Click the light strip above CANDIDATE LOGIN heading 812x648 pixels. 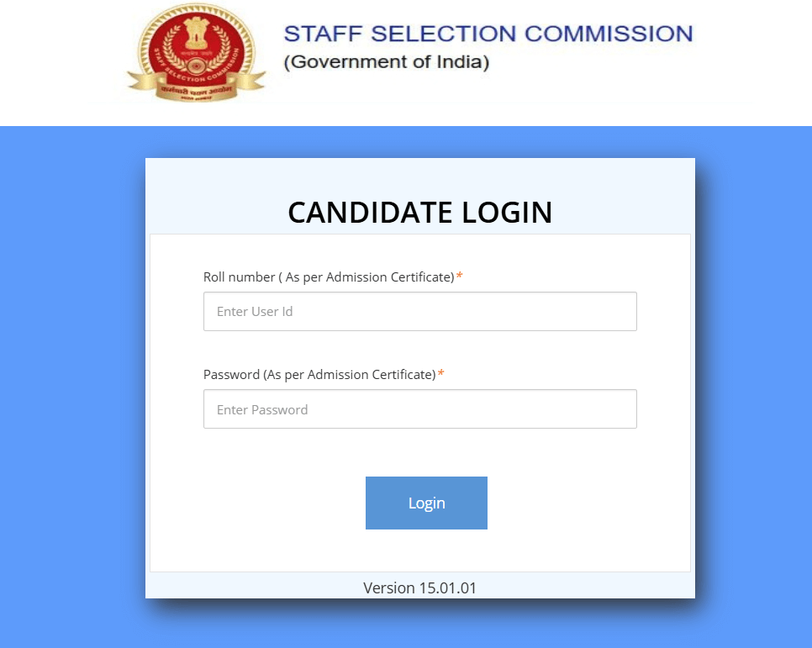419,175
